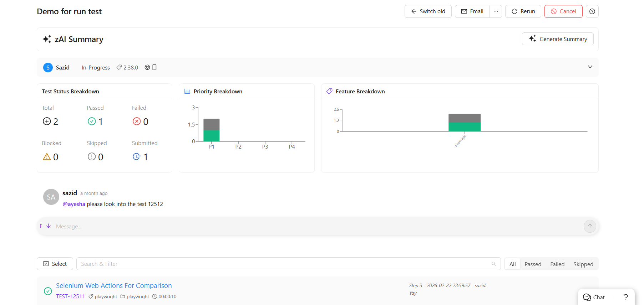Filter test list by Passed
The image size is (644, 305).
point(533,264)
